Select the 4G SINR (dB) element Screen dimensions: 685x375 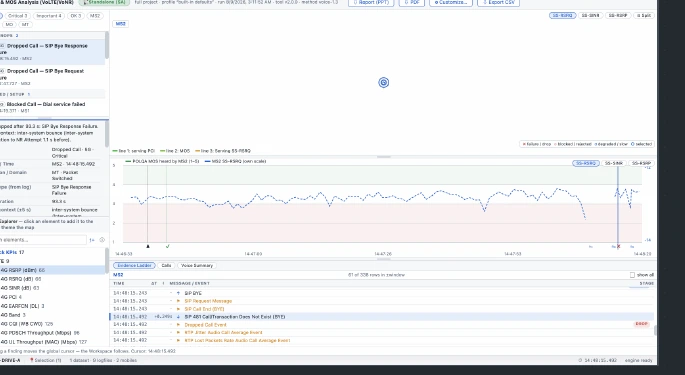pyautogui.click(x=52, y=288)
